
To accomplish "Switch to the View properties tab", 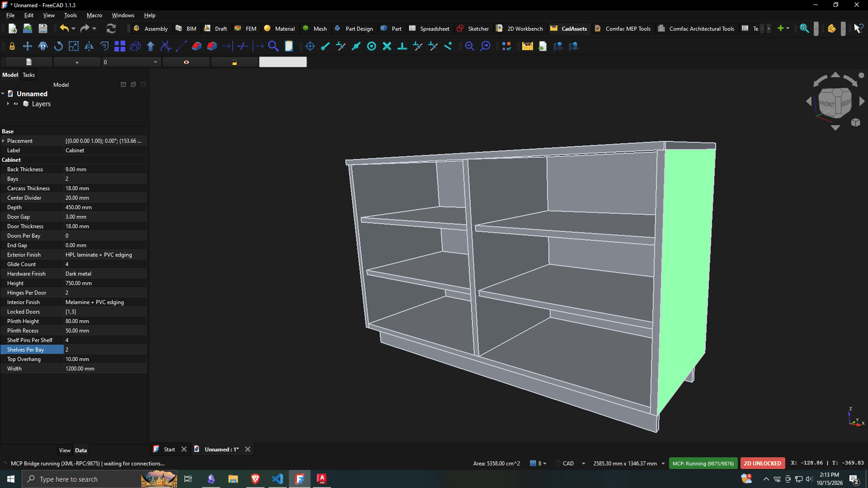I will 65,450.
